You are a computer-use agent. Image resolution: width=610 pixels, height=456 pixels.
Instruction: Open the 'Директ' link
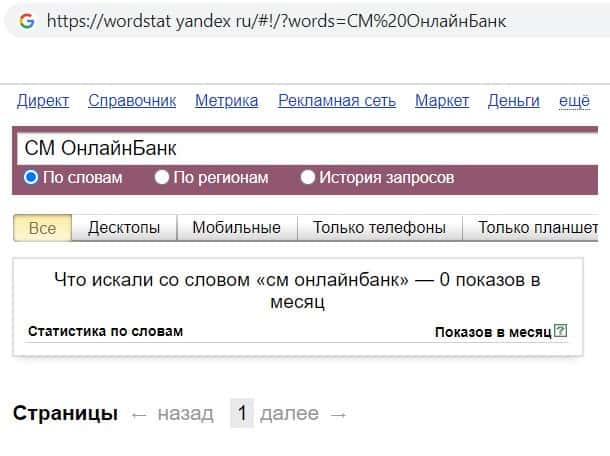[43, 100]
